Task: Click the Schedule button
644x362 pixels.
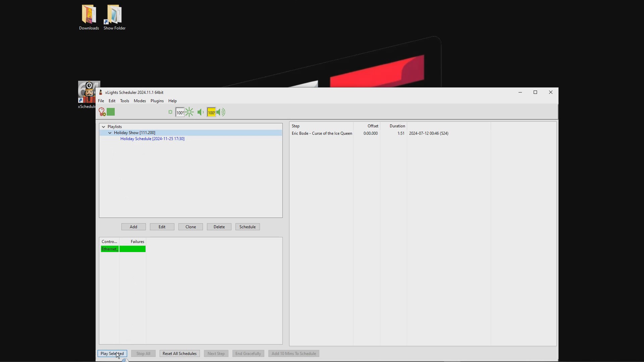Action: (248, 227)
